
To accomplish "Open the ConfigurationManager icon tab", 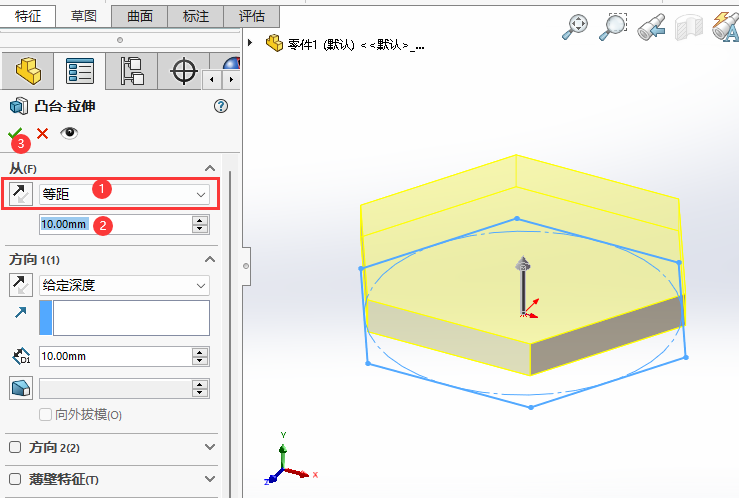I will [131, 71].
